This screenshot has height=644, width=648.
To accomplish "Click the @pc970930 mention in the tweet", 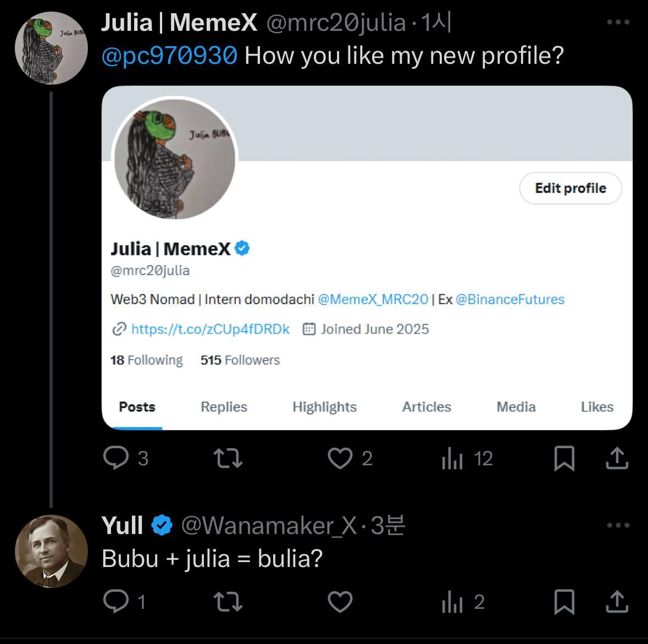I will (168, 55).
